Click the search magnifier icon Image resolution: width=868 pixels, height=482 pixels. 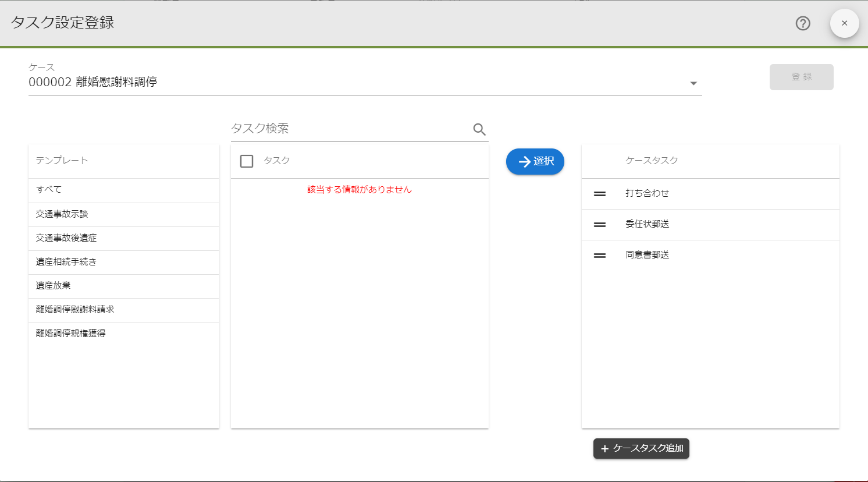click(x=479, y=129)
